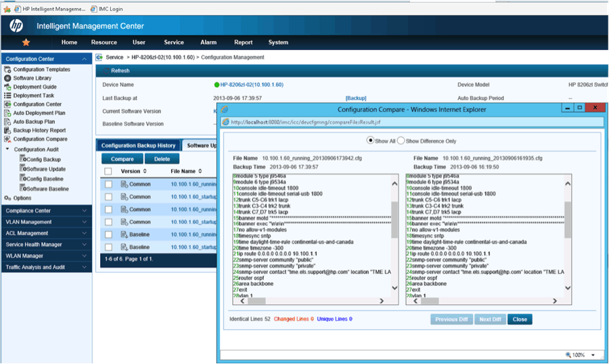Click the Deployment Guide icon
This screenshot has width=609, height=364.
point(7,87)
